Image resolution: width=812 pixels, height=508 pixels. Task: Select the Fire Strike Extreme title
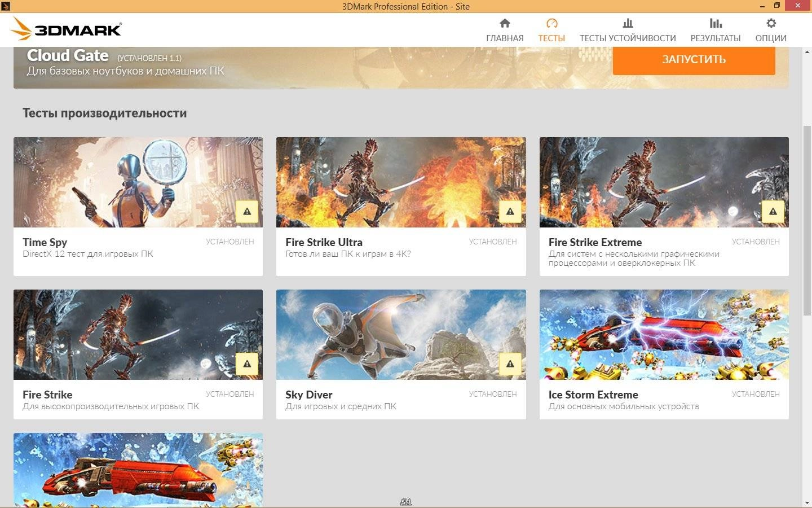[595, 242]
